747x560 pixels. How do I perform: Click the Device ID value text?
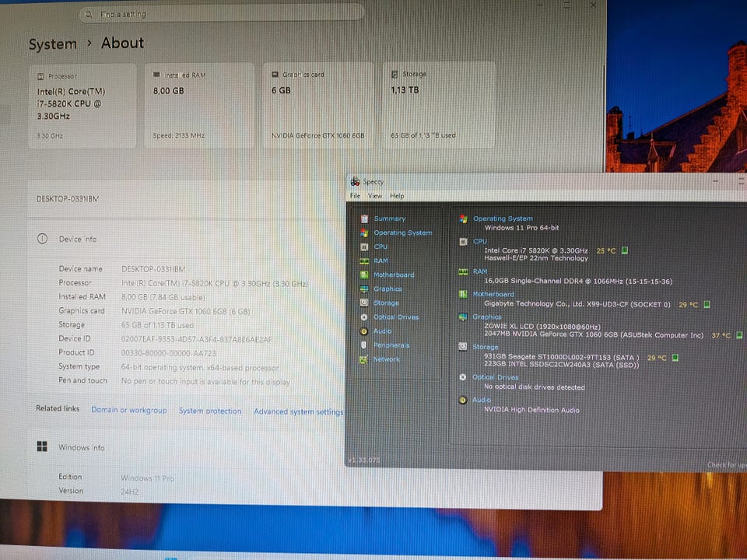coord(197,340)
